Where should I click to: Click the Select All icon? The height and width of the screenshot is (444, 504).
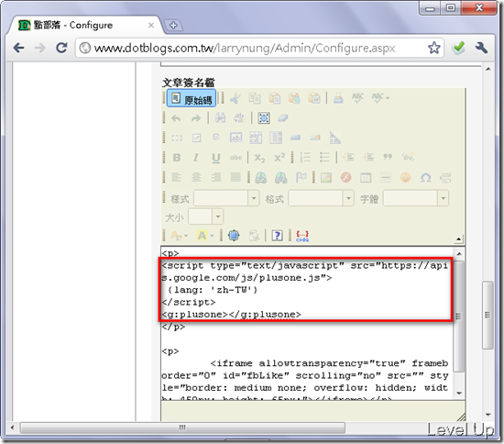point(264,118)
